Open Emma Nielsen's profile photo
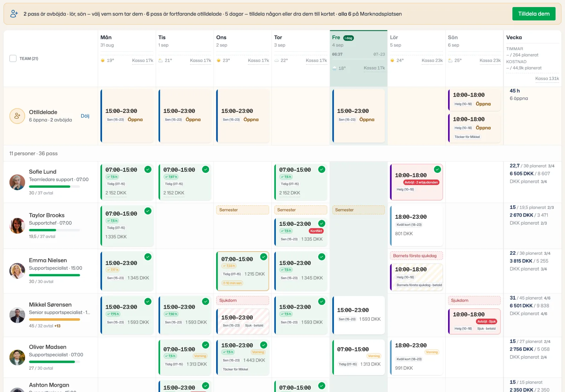Screen dimensions: 565x392 coord(17,271)
